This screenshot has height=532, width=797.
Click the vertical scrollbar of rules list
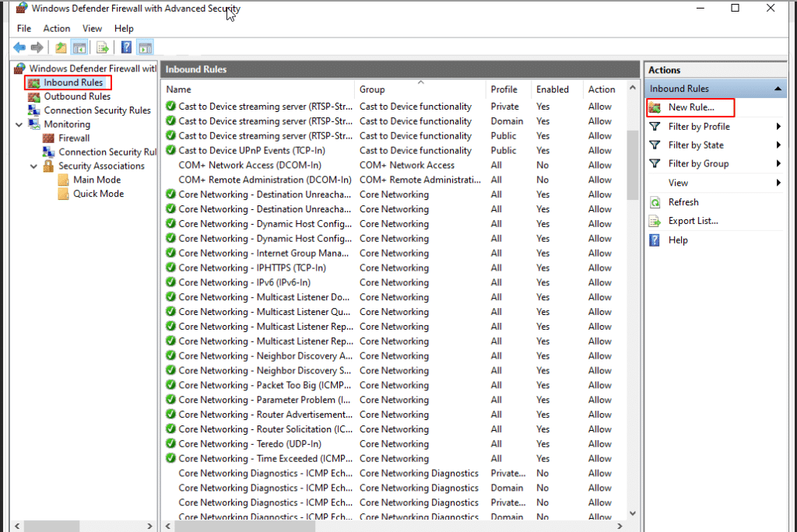[632, 311]
